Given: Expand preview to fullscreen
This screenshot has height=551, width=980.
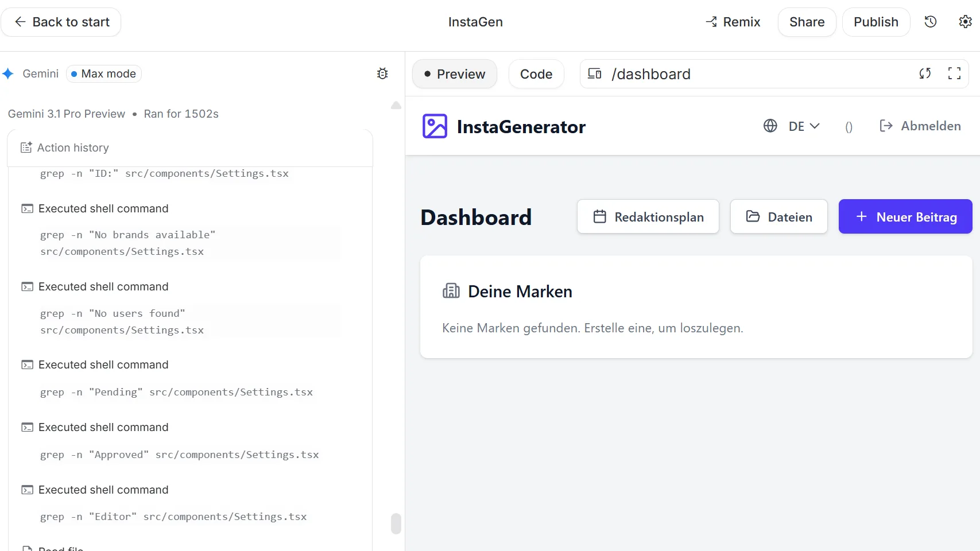Looking at the screenshot, I should pos(954,73).
